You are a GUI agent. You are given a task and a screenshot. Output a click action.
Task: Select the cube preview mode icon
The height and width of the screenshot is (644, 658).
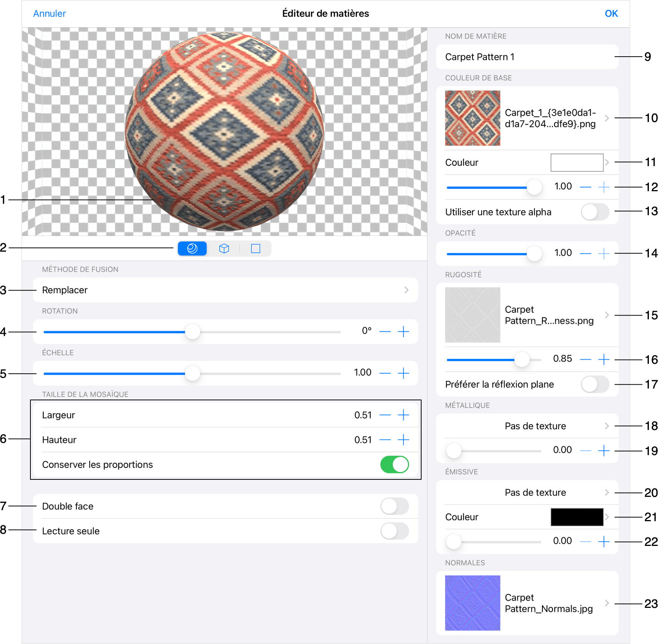224,249
